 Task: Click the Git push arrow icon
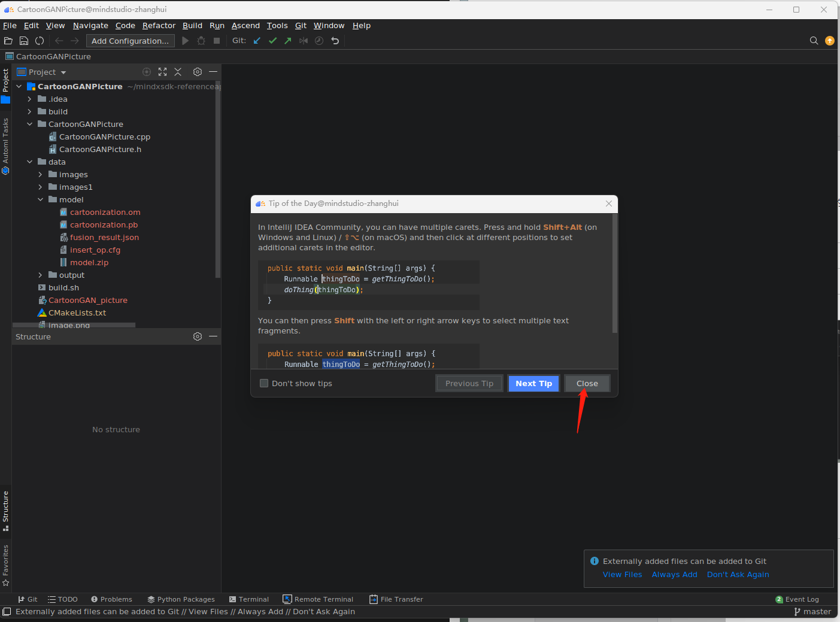click(288, 41)
